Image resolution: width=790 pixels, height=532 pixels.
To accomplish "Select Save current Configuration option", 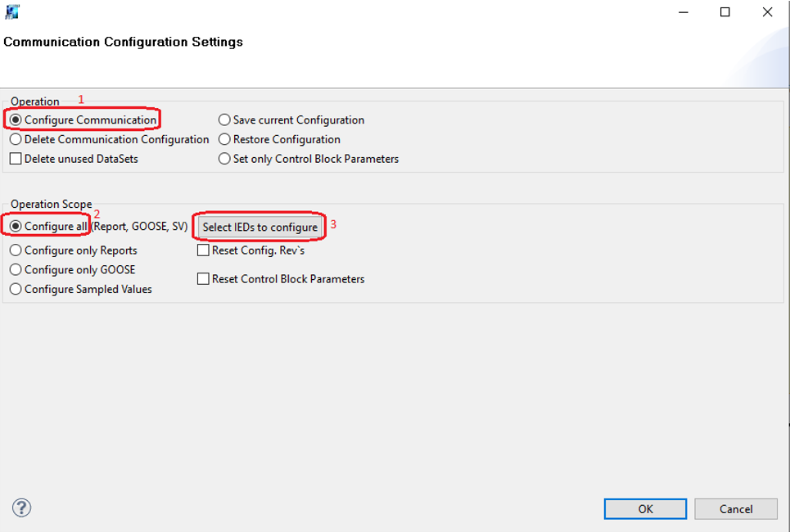I will pos(224,120).
